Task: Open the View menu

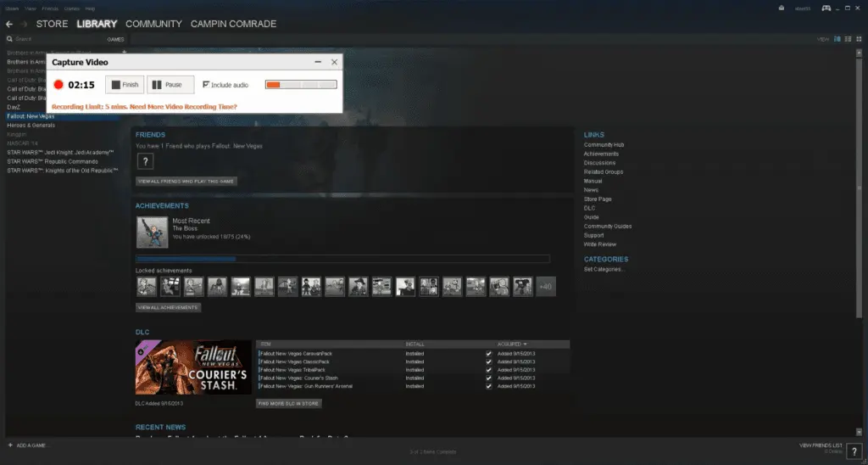Action: point(31,8)
